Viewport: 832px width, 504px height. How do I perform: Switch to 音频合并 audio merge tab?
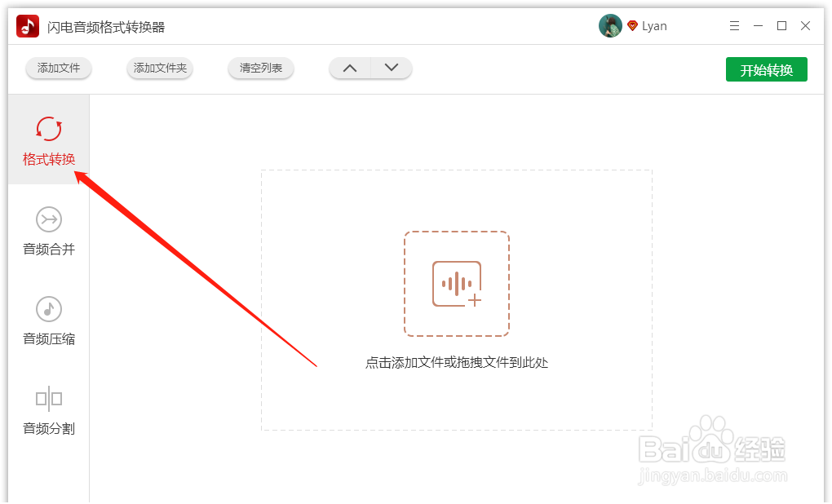(x=49, y=230)
